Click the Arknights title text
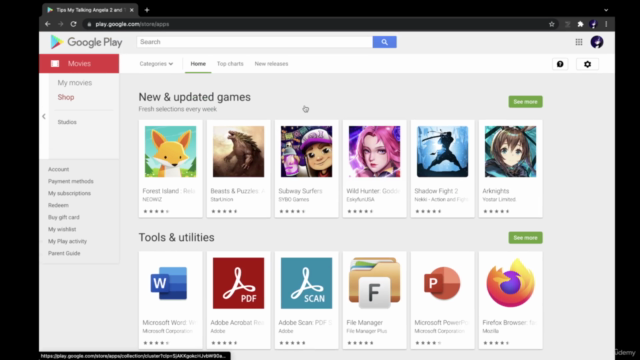 (496, 191)
